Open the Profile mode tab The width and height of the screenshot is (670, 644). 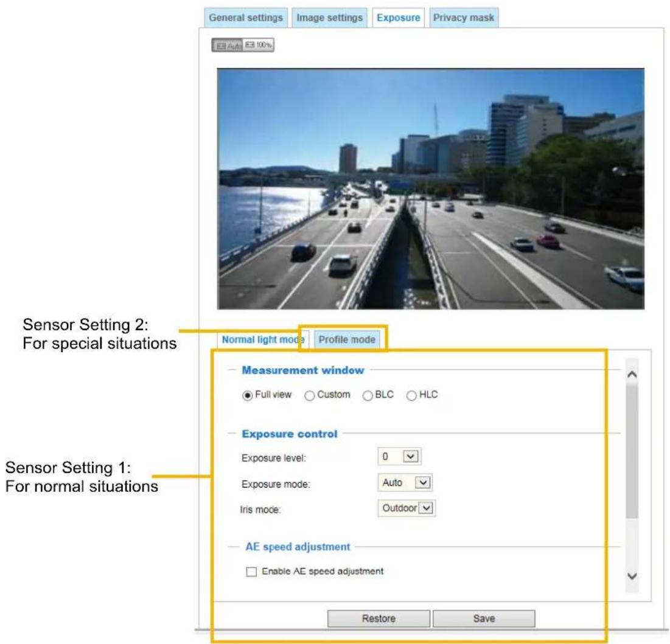click(347, 339)
